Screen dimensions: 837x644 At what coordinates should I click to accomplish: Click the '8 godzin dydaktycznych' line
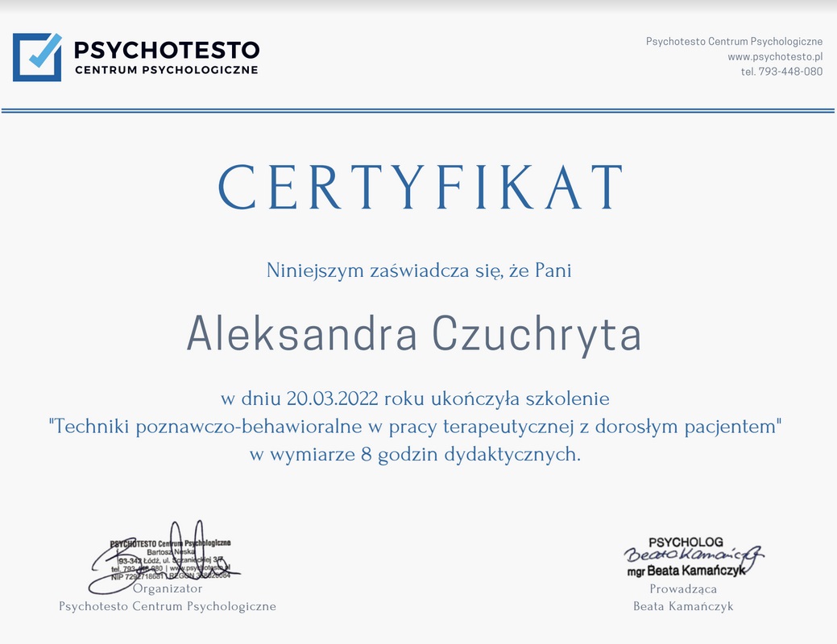415,454
